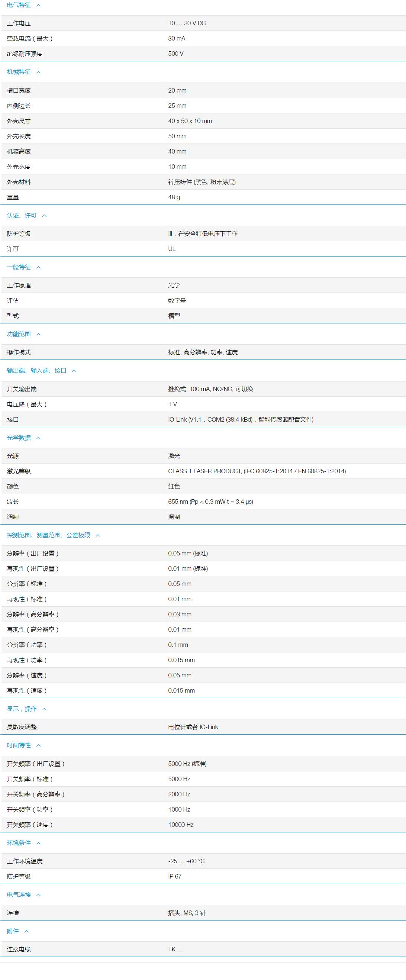The image size is (406, 980).
Task: Select the 0.03 mm value
Action: tap(180, 614)
